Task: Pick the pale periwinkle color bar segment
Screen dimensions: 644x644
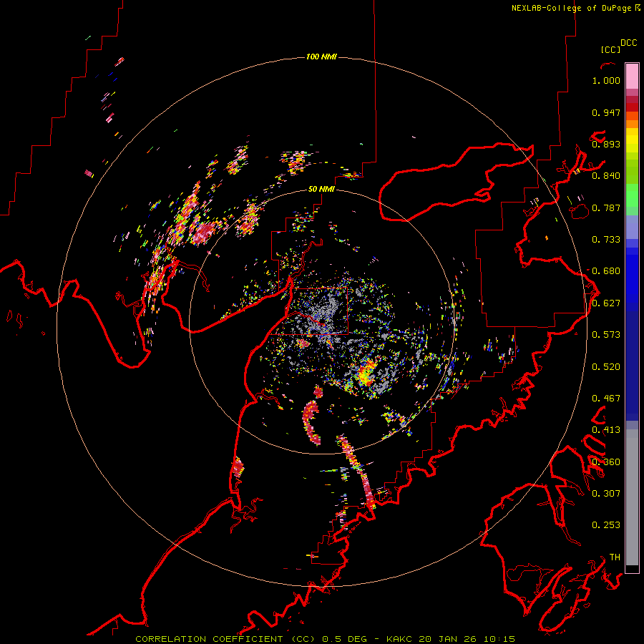Action: [632, 227]
